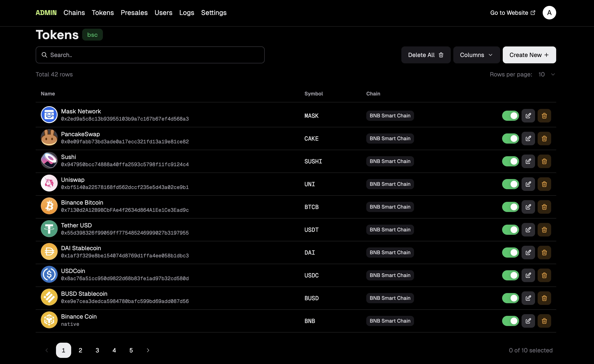The height and width of the screenshot is (364, 594).
Task: Click the BUSD Stablecoin token logo
Action: [49, 297]
